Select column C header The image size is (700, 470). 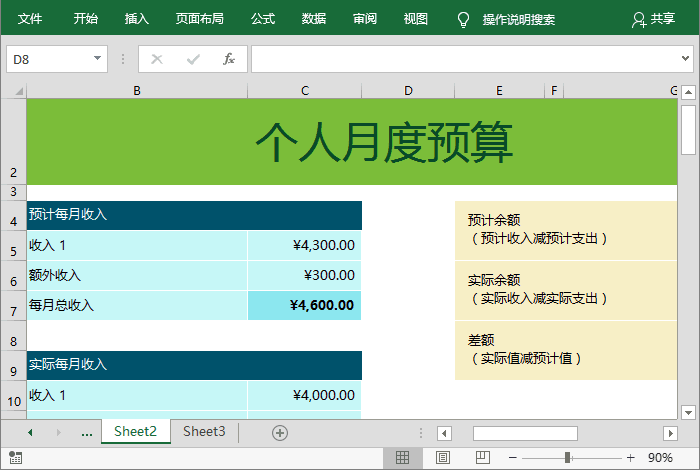click(304, 91)
